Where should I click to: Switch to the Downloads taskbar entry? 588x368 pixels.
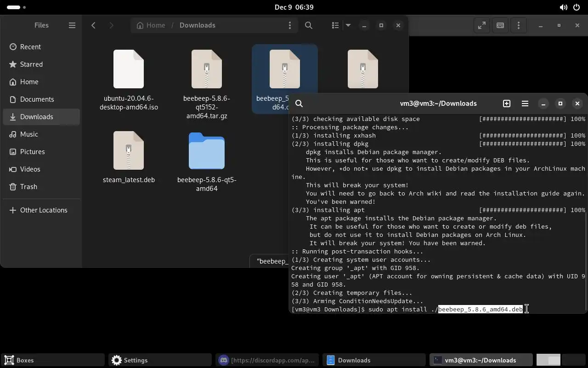(374, 360)
